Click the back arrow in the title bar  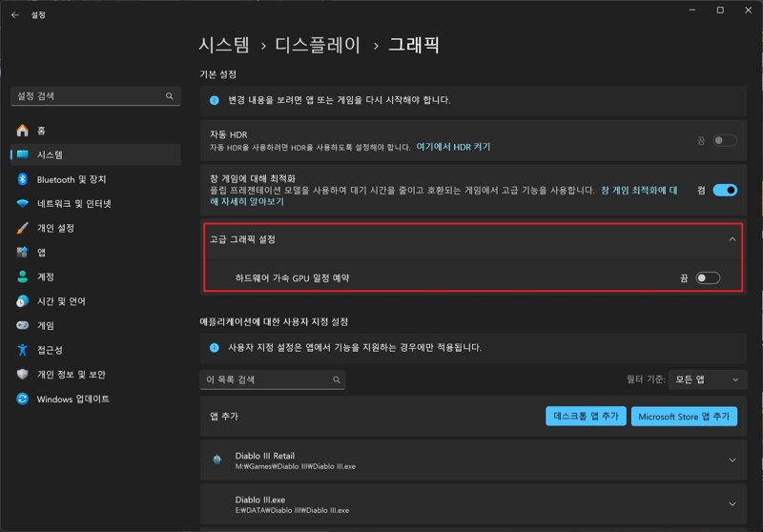click(x=15, y=14)
